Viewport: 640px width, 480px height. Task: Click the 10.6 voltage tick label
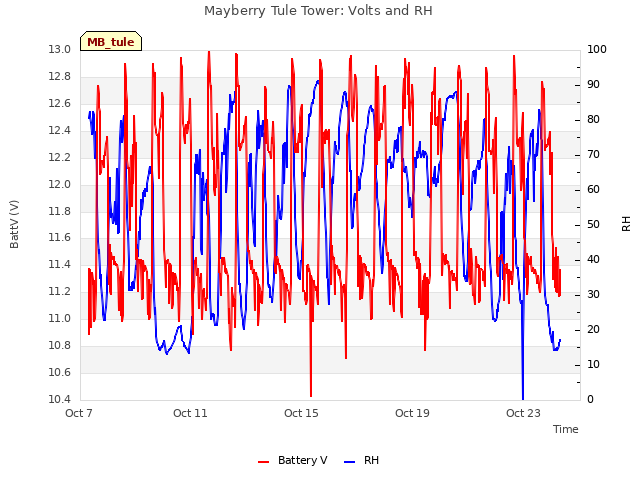click(60, 372)
